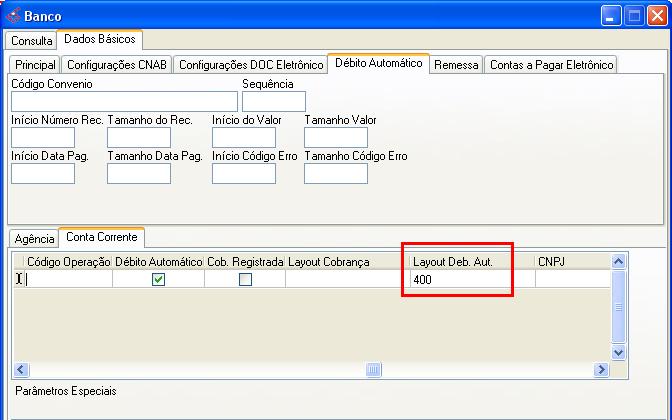This screenshot has height=420, width=672.
Task: Switch to the Consulta tab
Action: tap(32, 41)
